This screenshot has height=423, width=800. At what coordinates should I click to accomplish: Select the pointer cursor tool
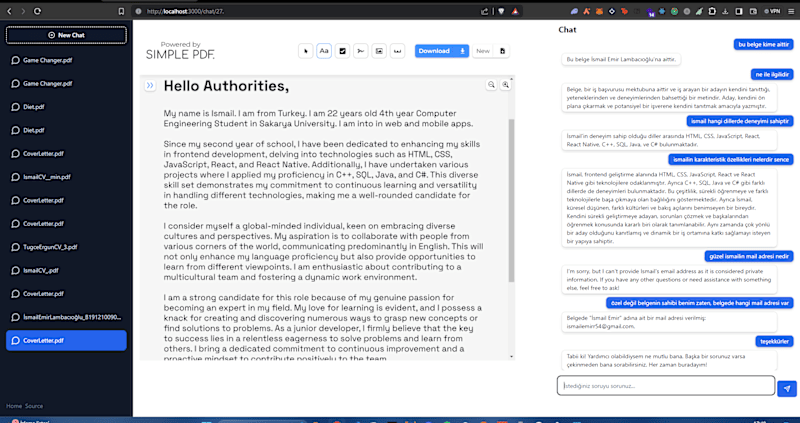[x=306, y=51]
